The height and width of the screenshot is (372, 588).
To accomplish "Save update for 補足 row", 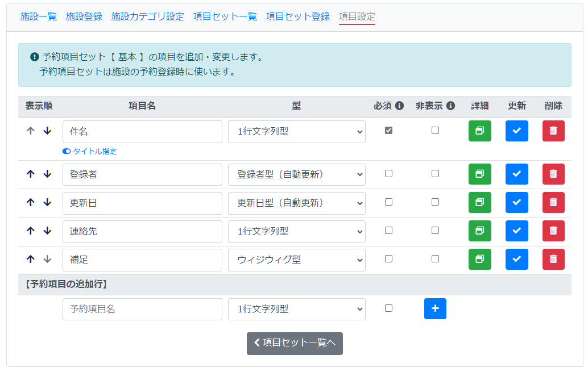I will (x=517, y=259).
